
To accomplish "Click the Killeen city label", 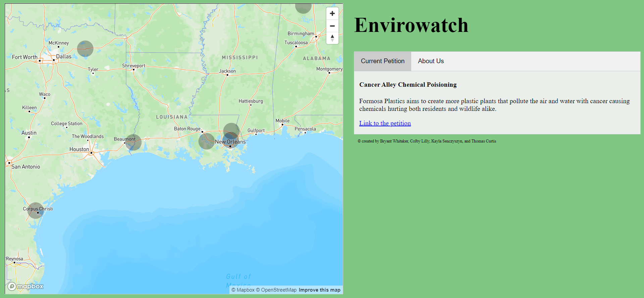I will (29, 108).
